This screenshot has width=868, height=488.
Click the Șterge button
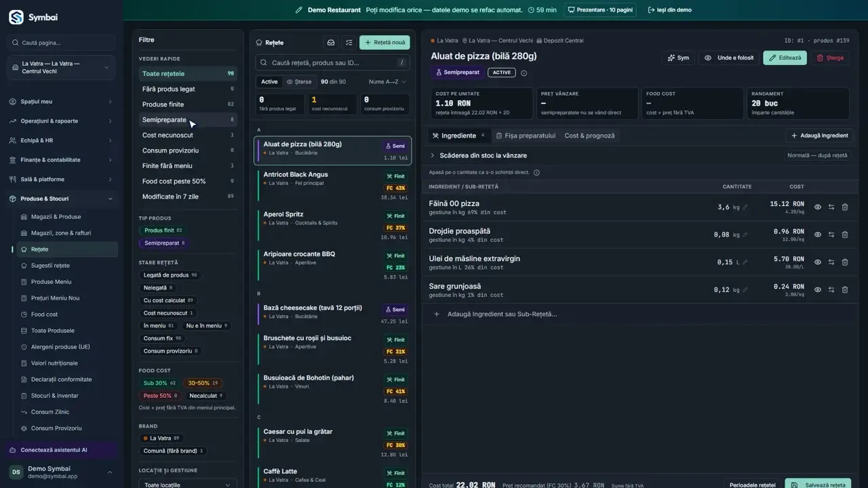click(830, 58)
